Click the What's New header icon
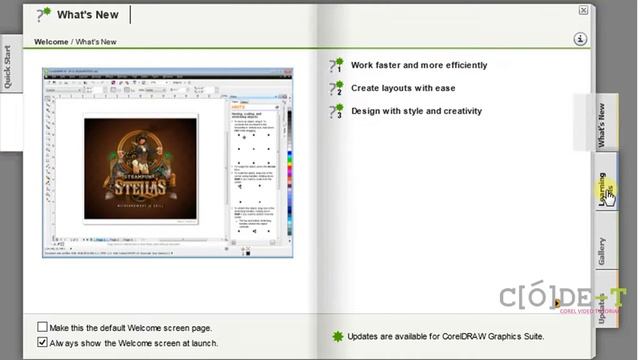 click(x=43, y=14)
